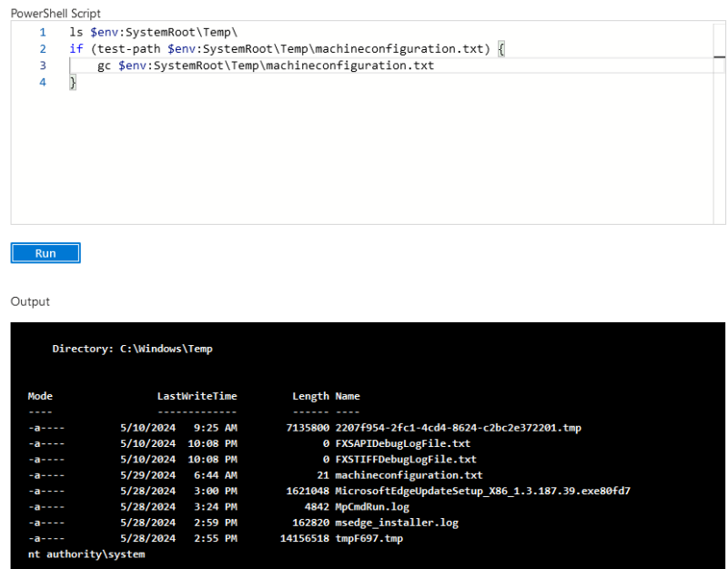The height and width of the screenshot is (569, 728).
Task: Click the closing brace on line 4
Action: pyautogui.click(x=73, y=83)
